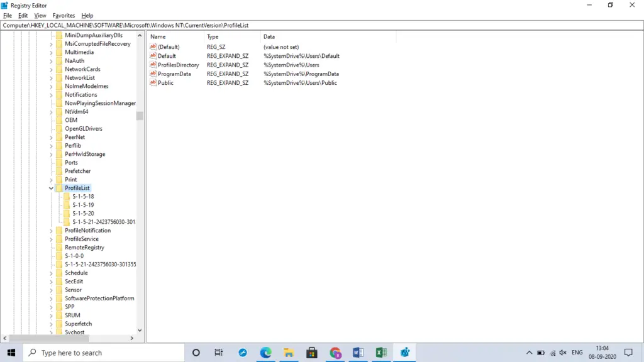Image resolution: width=644 pixels, height=362 pixels.
Task: Select the S-1-5-19 folder icon
Action: pyautogui.click(x=67, y=205)
